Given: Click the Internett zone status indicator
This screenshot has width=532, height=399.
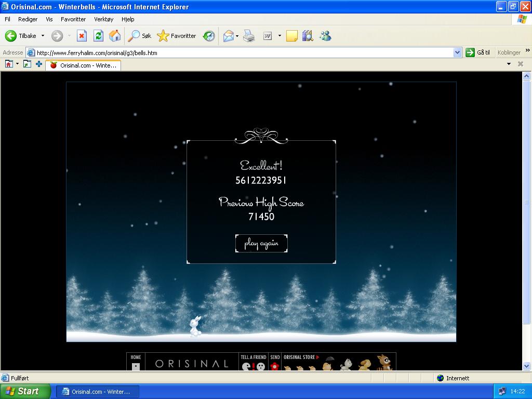Looking at the screenshot, I should [453, 378].
